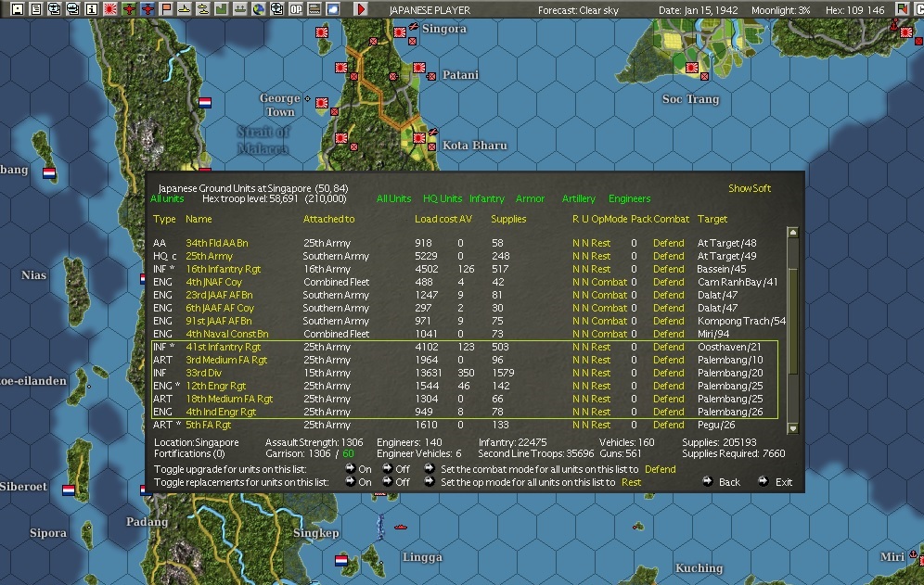Click arrow to set op mode for all
The height and width of the screenshot is (585, 924).
pyautogui.click(x=429, y=481)
